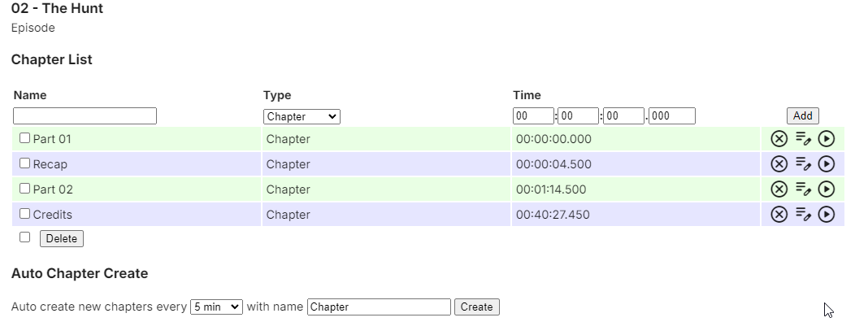Play from the Part 01 chapter
The image size is (868, 335).
coord(827,139)
